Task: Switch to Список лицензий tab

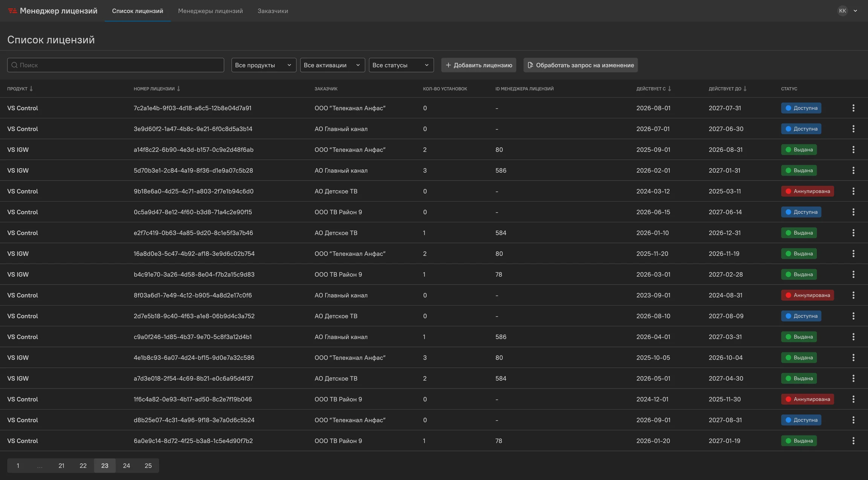Action: point(138,11)
